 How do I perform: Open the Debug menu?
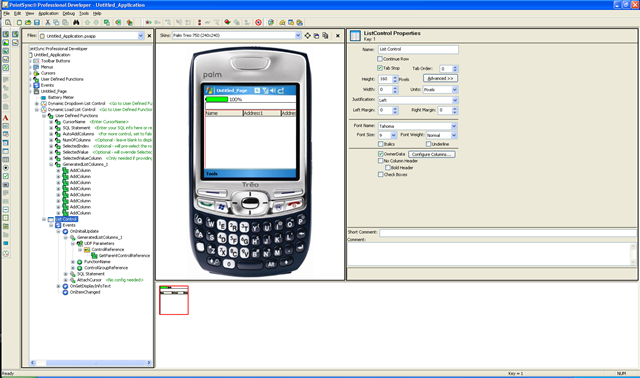tap(69, 13)
